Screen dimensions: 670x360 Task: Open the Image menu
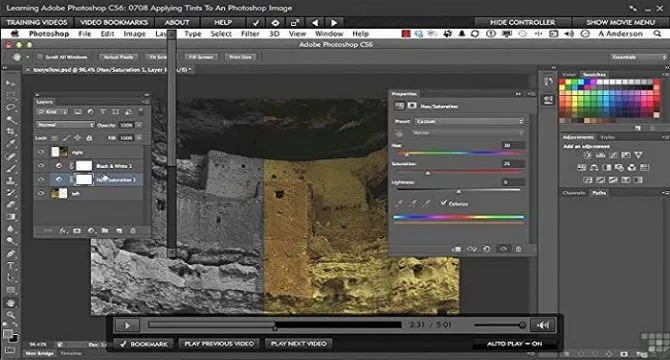135,34
